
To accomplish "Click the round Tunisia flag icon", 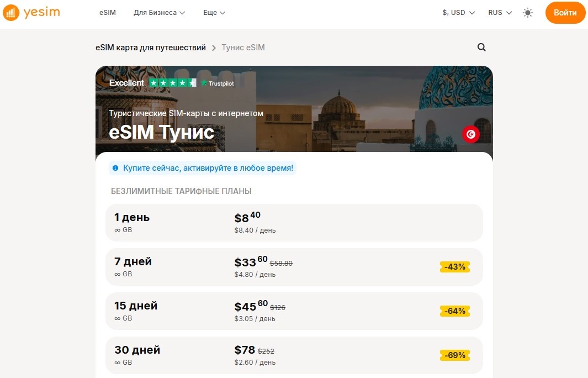I will (470, 134).
